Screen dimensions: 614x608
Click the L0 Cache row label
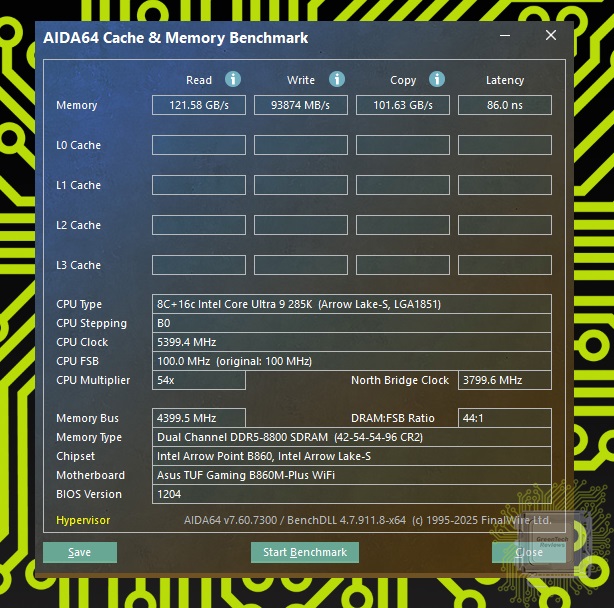point(78,145)
